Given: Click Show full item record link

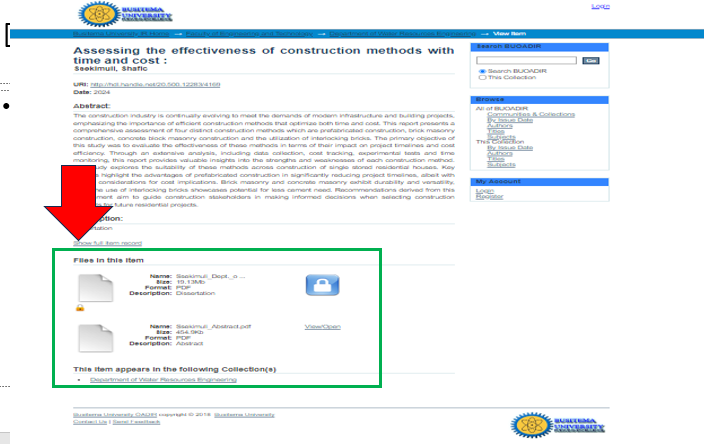Looking at the screenshot, I should 107,243.
